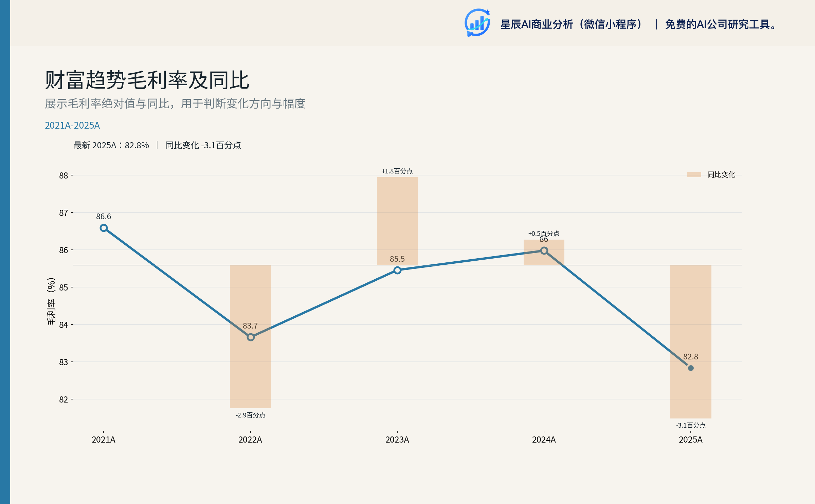Image resolution: width=815 pixels, height=504 pixels.
Task: Click the 2021A line data point marker
Action: pos(104,228)
